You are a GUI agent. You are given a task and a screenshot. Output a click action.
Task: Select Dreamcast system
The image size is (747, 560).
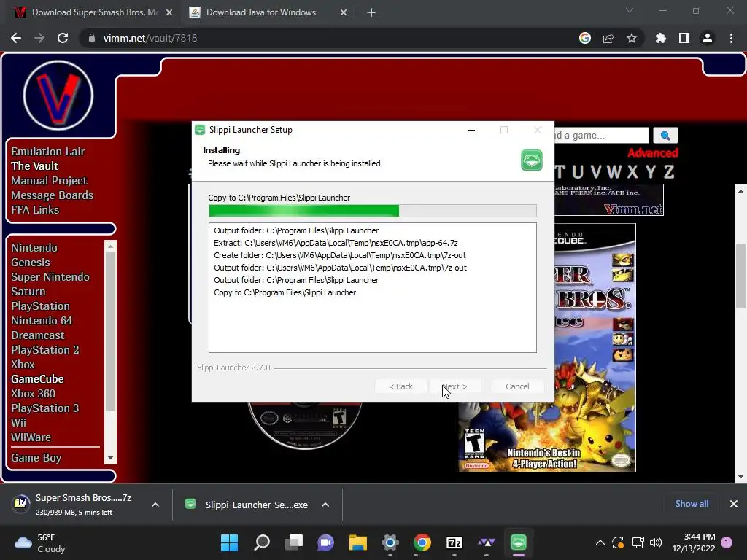coord(38,335)
